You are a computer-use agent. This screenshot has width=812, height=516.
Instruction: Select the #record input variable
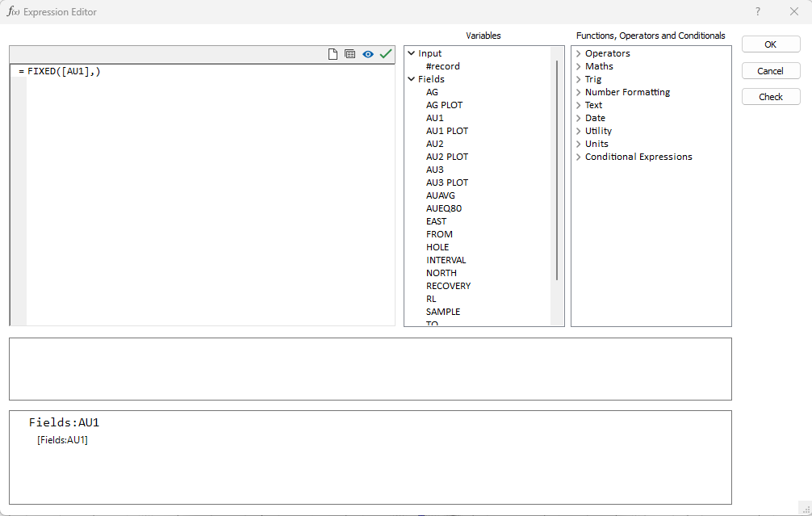click(x=442, y=66)
